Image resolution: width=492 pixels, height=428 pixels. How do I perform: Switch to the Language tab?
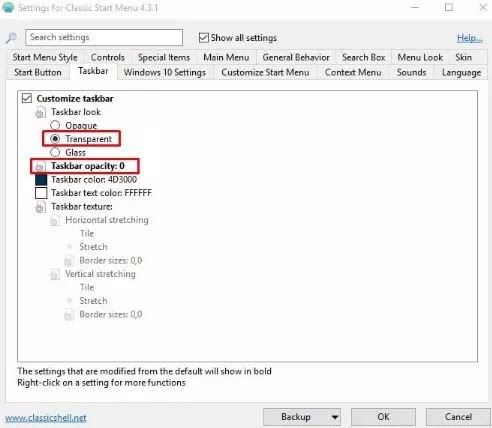(x=461, y=72)
